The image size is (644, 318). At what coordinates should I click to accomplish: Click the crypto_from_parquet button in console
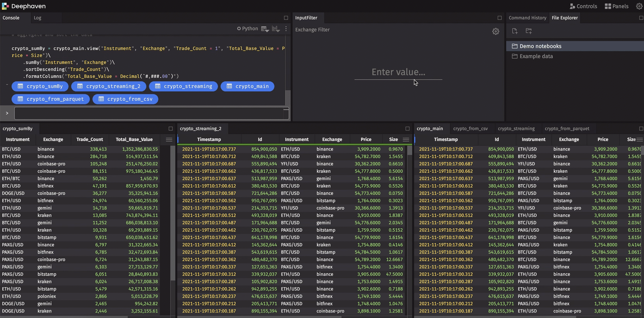pos(51,99)
